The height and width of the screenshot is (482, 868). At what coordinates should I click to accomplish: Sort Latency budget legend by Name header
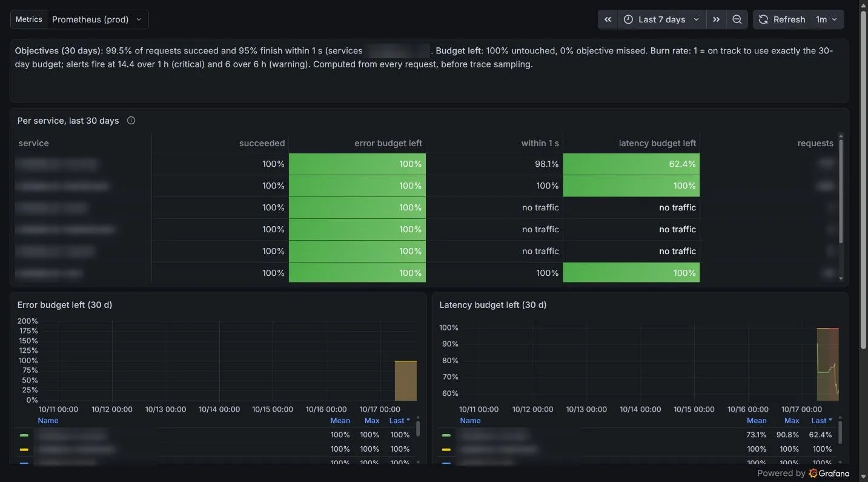click(470, 421)
